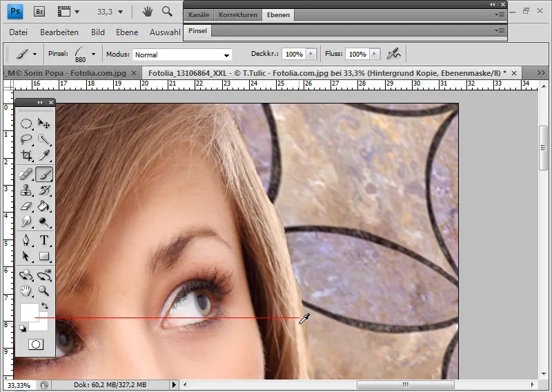Viewport: 552px width, 392px height.
Task: Open status bar info arrow menu
Action: click(174, 384)
